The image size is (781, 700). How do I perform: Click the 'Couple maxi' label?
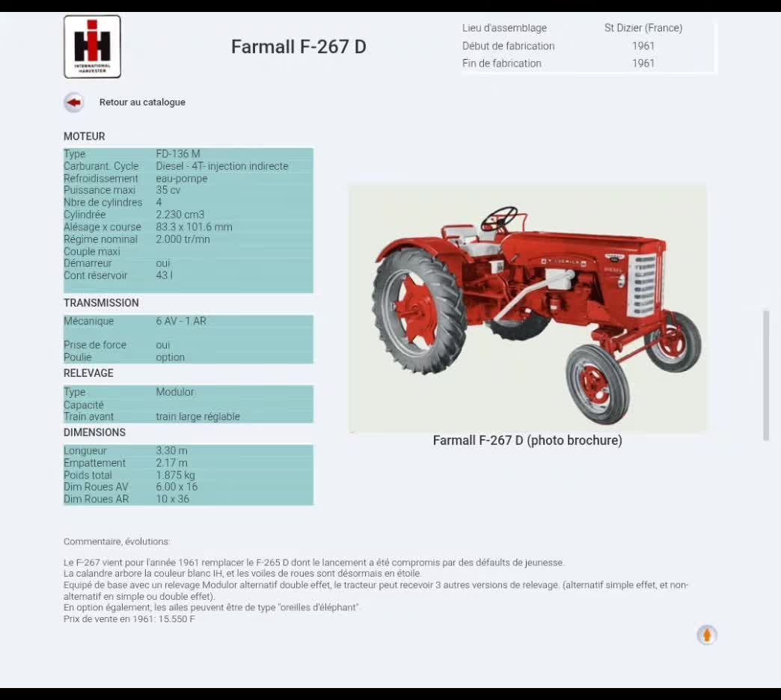92,251
